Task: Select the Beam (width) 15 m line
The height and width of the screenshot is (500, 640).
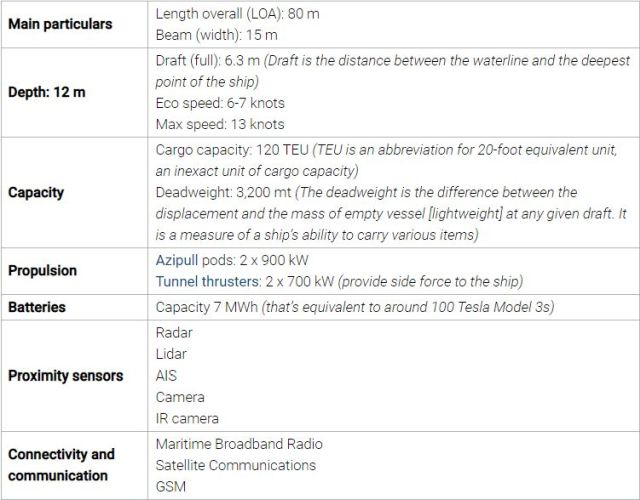Action: pos(216,35)
